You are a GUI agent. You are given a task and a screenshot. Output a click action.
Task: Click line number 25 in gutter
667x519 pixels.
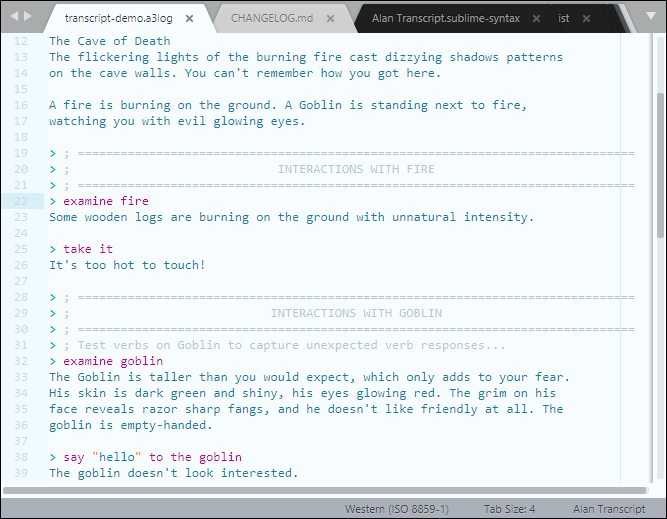[x=20, y=249]
